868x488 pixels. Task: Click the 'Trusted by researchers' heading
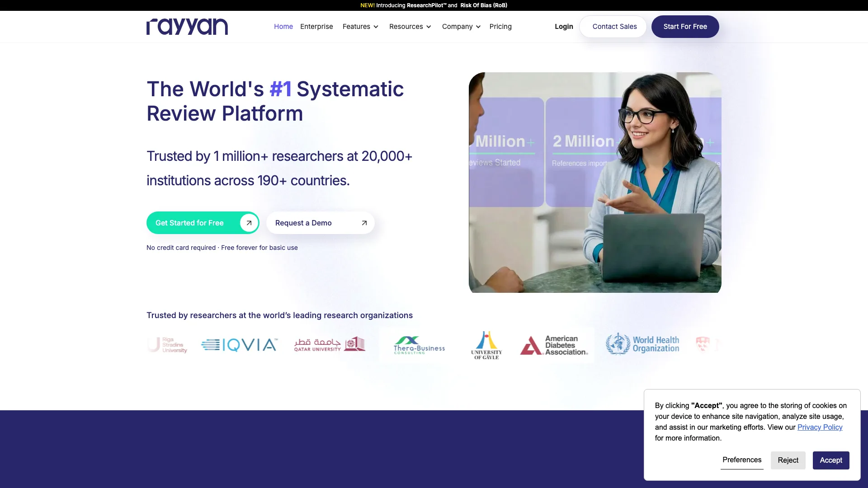[279, 315]
